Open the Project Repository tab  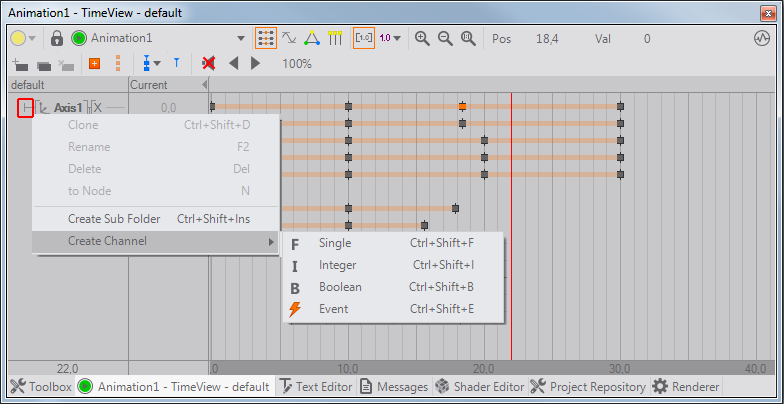tap(588, 386)
